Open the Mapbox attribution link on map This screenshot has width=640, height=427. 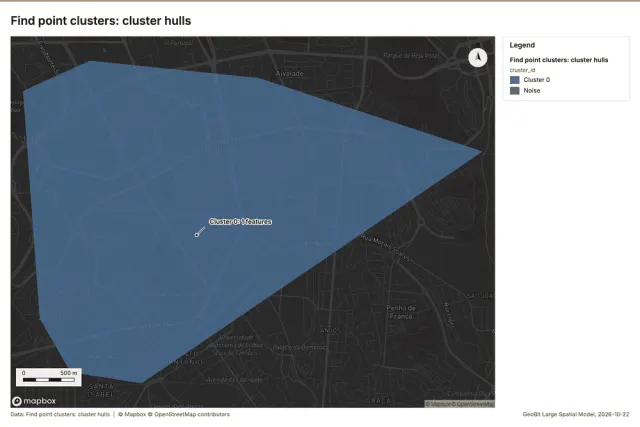coord(439,404)
